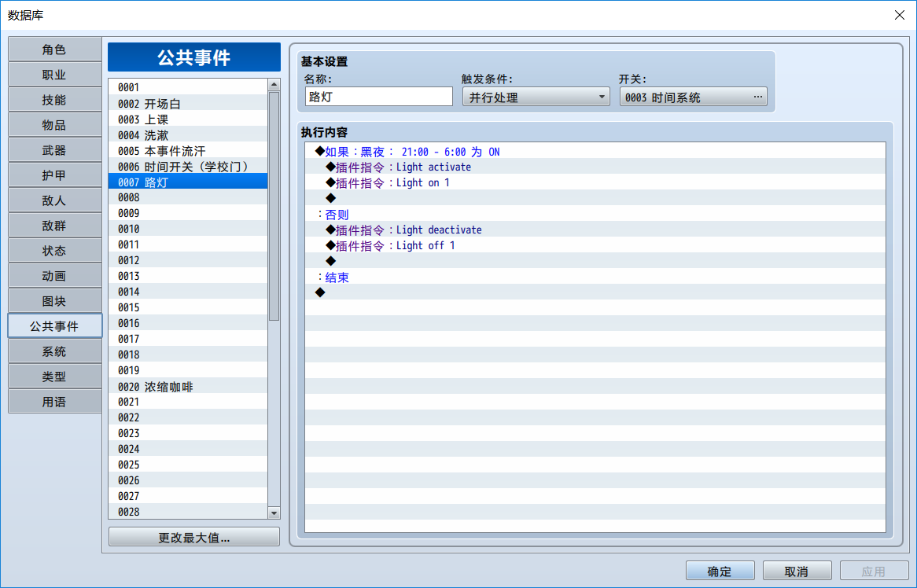Screen dimensions: 917x588
Task: Open the 角色 database tab
Action: click(54, 50)
